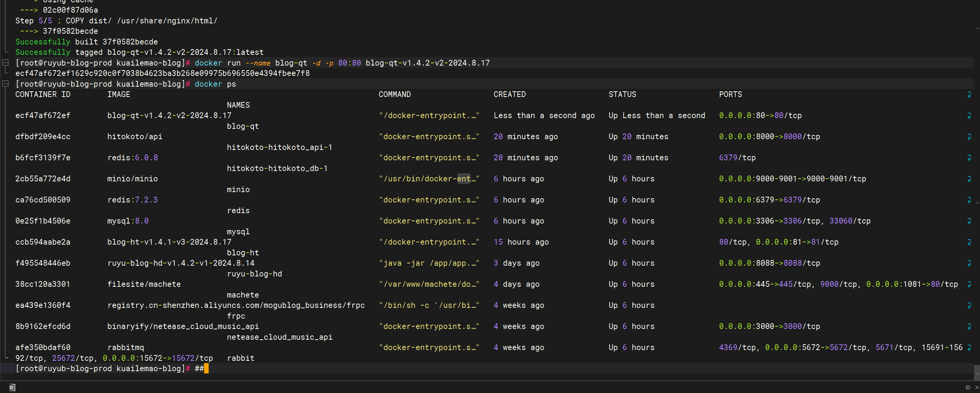
Task: Click the CREATED column header
Action: tap(510, 94)
